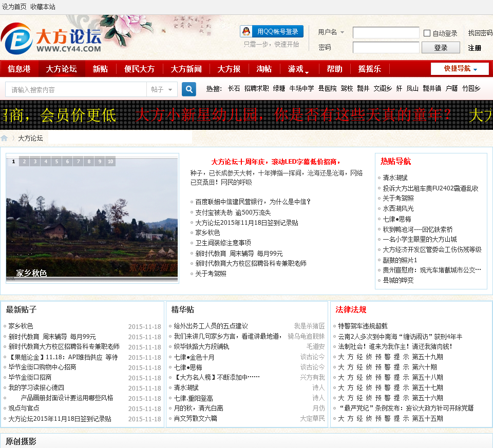Open the red headline 大方论坛十周年庆
The image size is (493, 448).
(276, 162)
